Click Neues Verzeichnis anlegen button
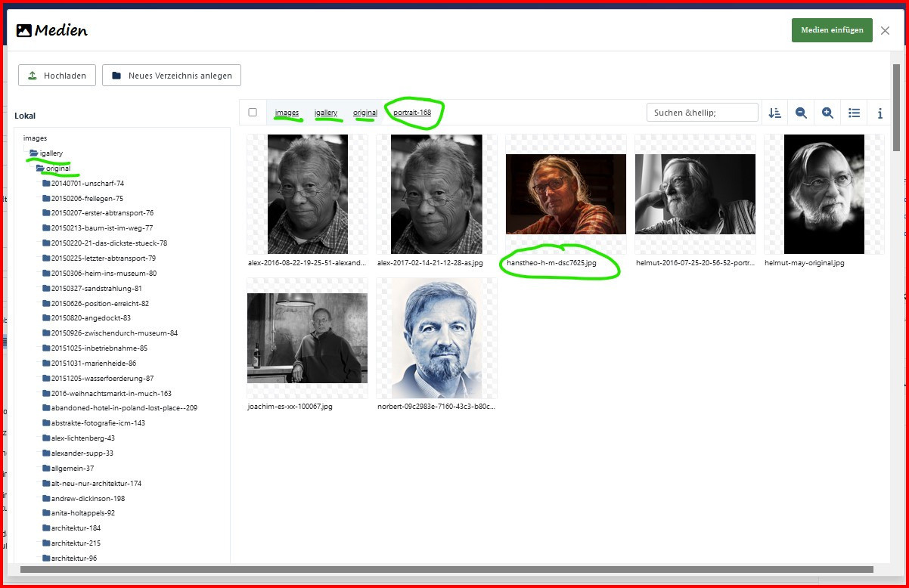This screenshot has width=909, height=588. tap(172, 76)
